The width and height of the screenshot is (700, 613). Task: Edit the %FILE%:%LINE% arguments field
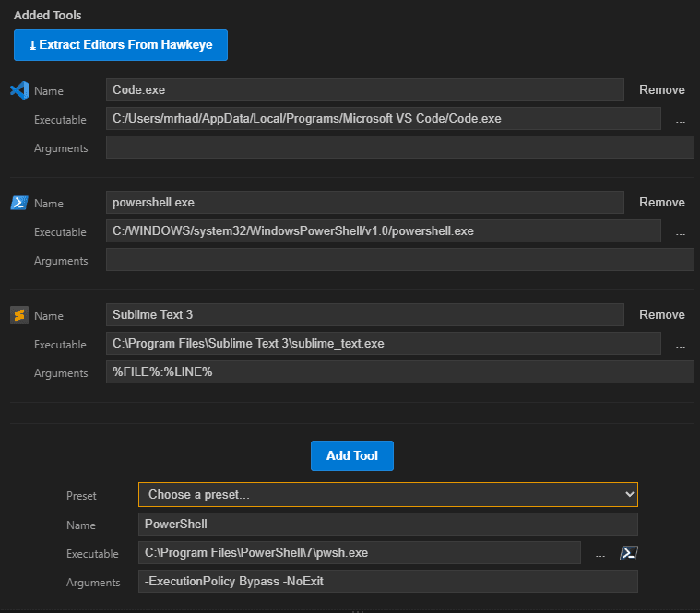point(400,372)
